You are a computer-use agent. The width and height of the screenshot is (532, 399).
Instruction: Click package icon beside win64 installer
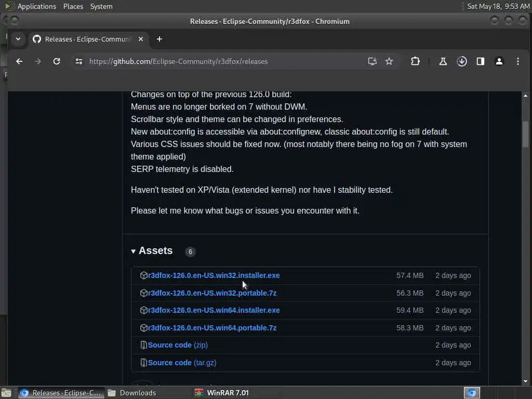click(x=143, y=311)
